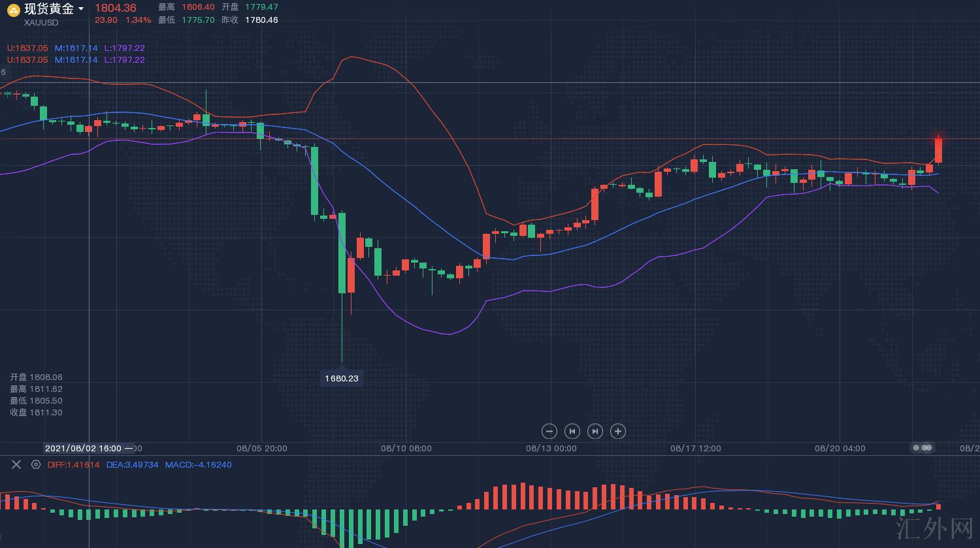This screenshot has height=548, width=980.
Task: Open the 现货黄金 instrument dropdown arrow
Action: tap(81, 9)
